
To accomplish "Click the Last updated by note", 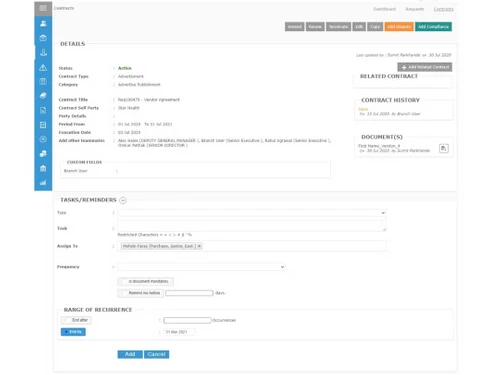I will [x=404, y=55].
